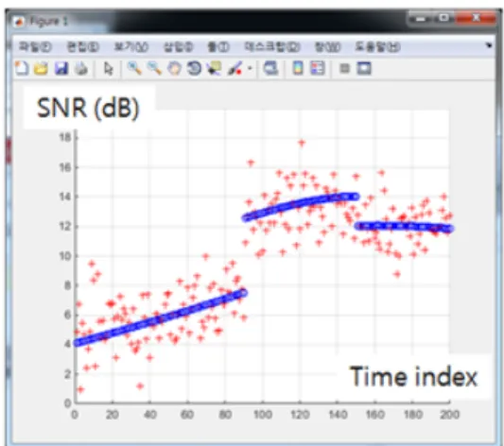The image size is (504, 446).
Task: Open a file with folder icon
Action: pyautogui.click(x=42, y=68)
